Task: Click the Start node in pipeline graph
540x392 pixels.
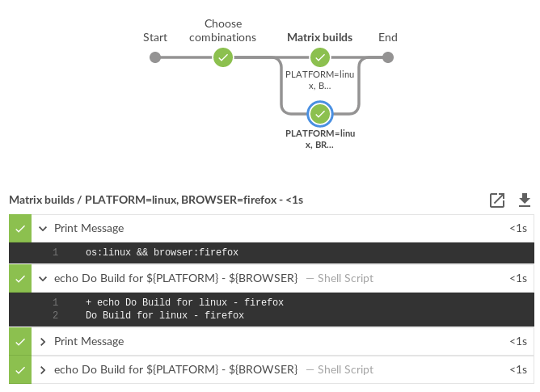Action: 155,57
